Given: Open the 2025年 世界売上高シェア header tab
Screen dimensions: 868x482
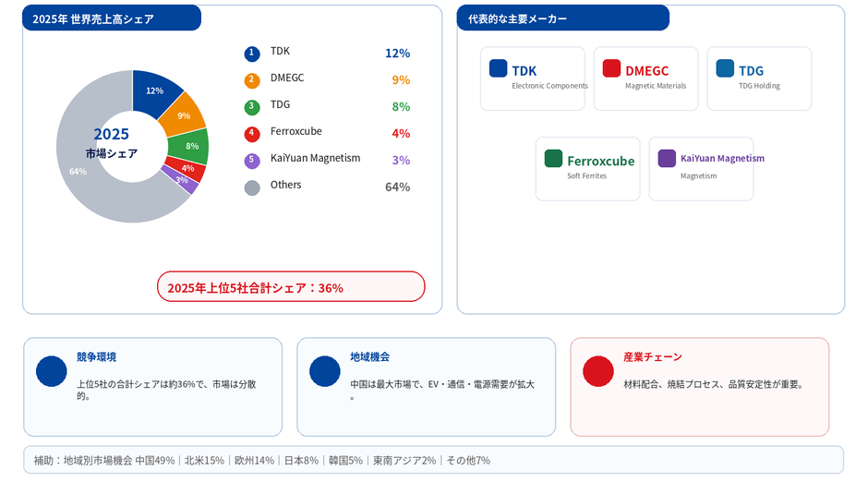Looking at the screenshot, I should 111,18.
